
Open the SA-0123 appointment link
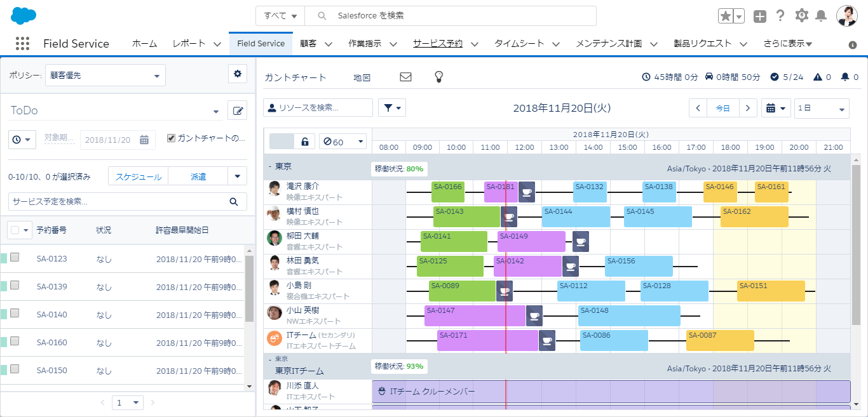(x=52, y=259)
